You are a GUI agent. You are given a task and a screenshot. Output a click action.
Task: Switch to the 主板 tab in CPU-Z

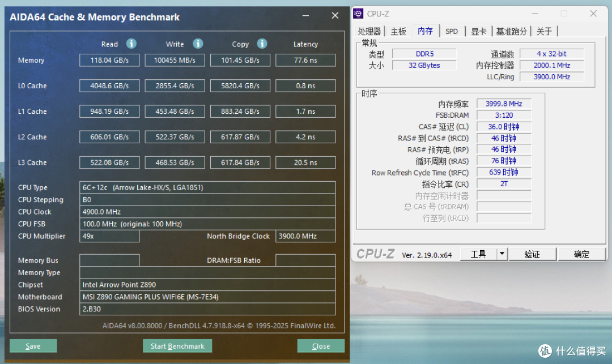(398, 31)
